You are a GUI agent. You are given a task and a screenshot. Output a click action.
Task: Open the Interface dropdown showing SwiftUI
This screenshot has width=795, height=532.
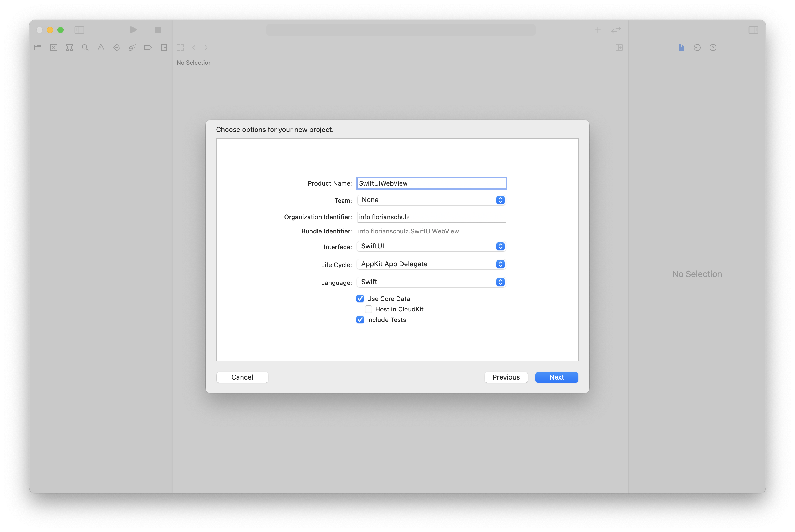tap(431, 246)
